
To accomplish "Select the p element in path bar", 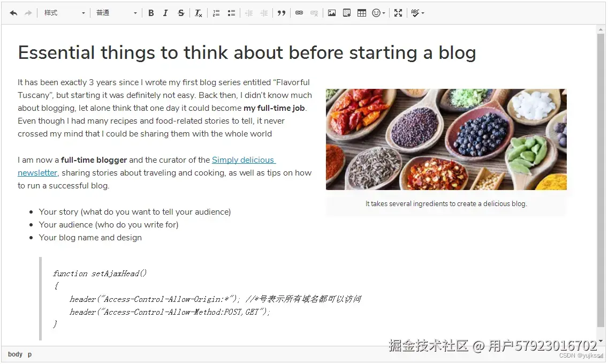I will (29, 354).
